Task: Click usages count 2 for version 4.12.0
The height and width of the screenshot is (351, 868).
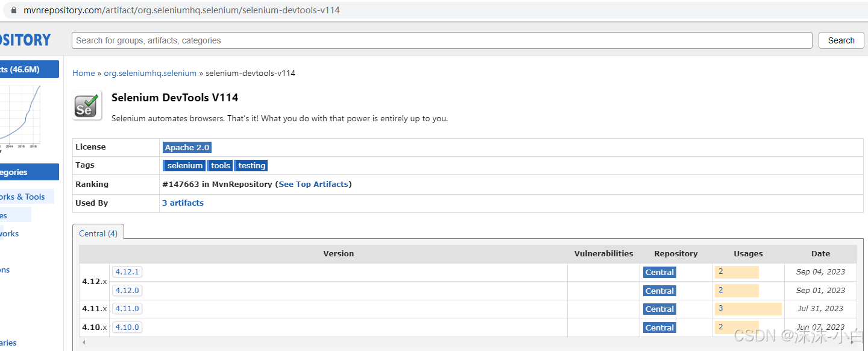Action: pyautogui.click(x=720, y=290)
